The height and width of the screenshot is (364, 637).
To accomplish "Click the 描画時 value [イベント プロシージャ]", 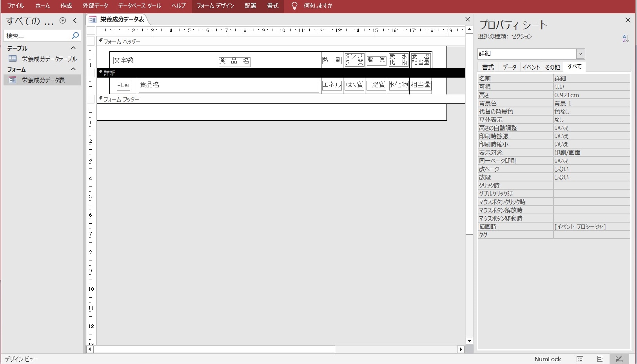I will [592, 226].
